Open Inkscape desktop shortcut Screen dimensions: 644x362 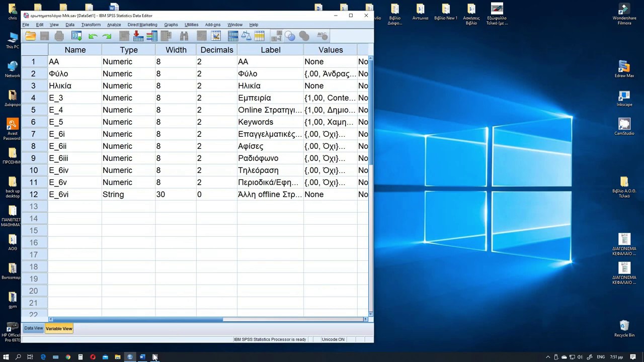(624, 98)
